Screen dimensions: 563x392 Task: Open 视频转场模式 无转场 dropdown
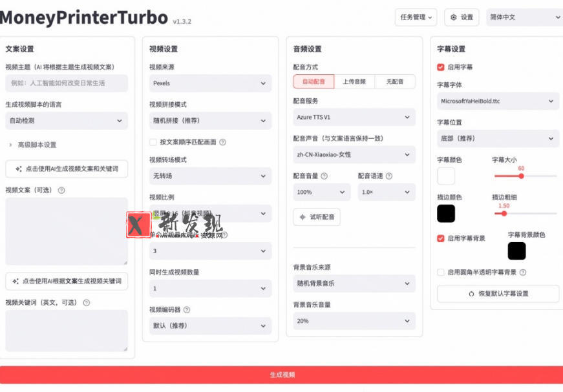tap(211, 176)
